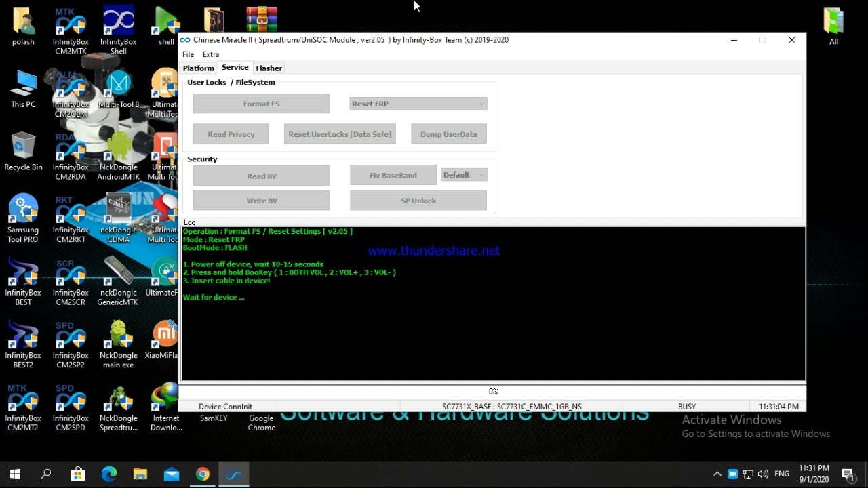This screenshot has width=868, height=488.
Task: Launch InfinityBox CM2SP2 shortcut
Action: click(x=71, y=344)
